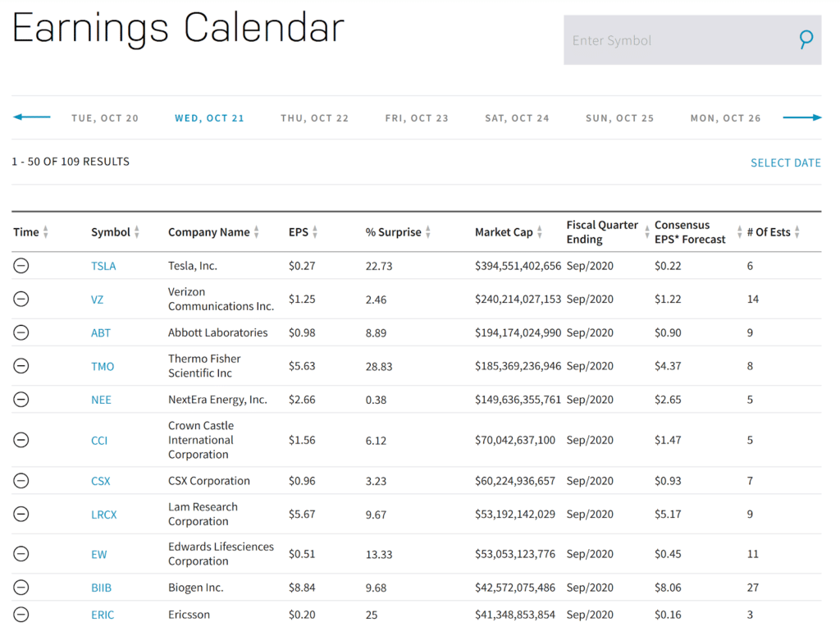Click the time icon in the VZ row
The width and height of the screenshot is (840, 627).
pyautogui.click(x=21, y=299)
